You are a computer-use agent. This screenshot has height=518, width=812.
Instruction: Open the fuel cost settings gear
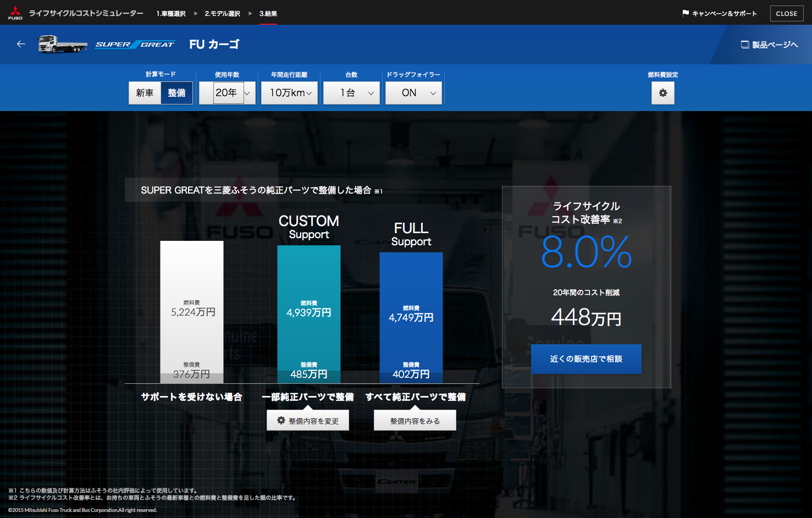663,93
